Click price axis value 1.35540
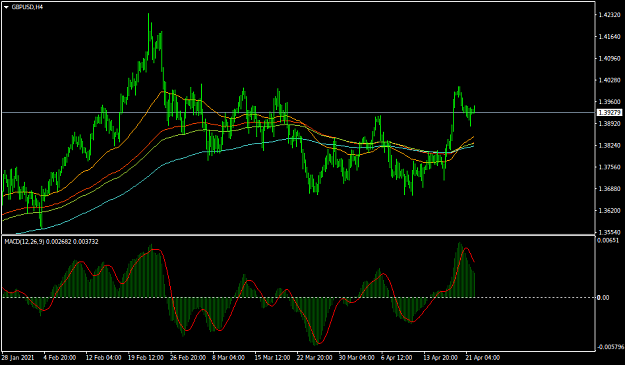The height and width of the screenshot is (365, 625). point(609,232)
